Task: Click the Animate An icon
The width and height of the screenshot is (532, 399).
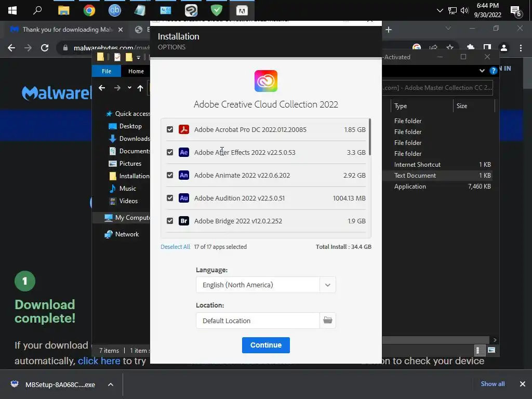Action: point(184,175)
